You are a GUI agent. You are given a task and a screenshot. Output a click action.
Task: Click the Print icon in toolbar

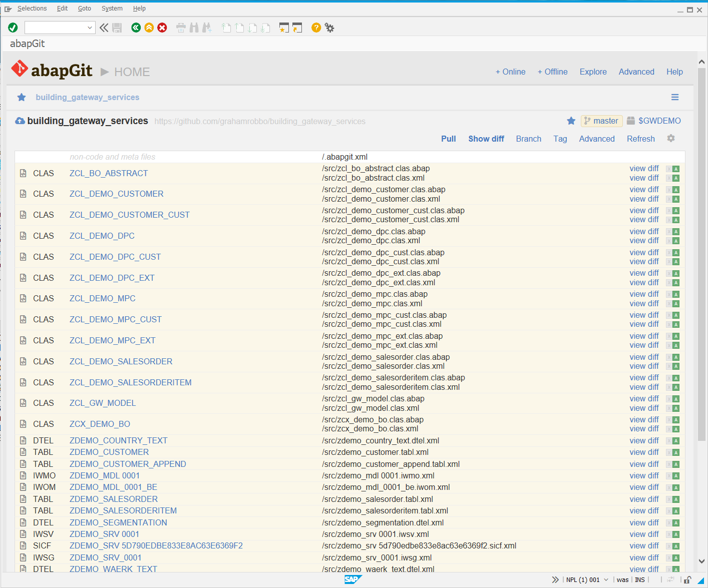[x=181, y=28]
